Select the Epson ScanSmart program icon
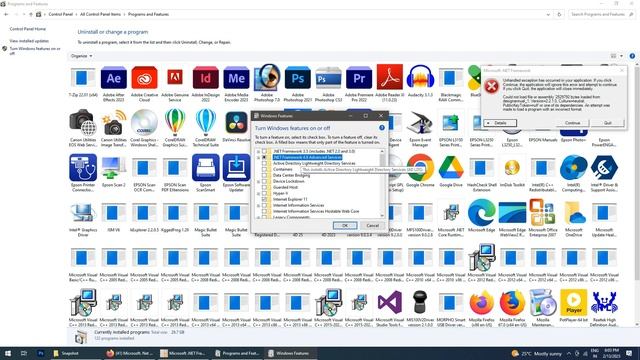 (205, 167)
